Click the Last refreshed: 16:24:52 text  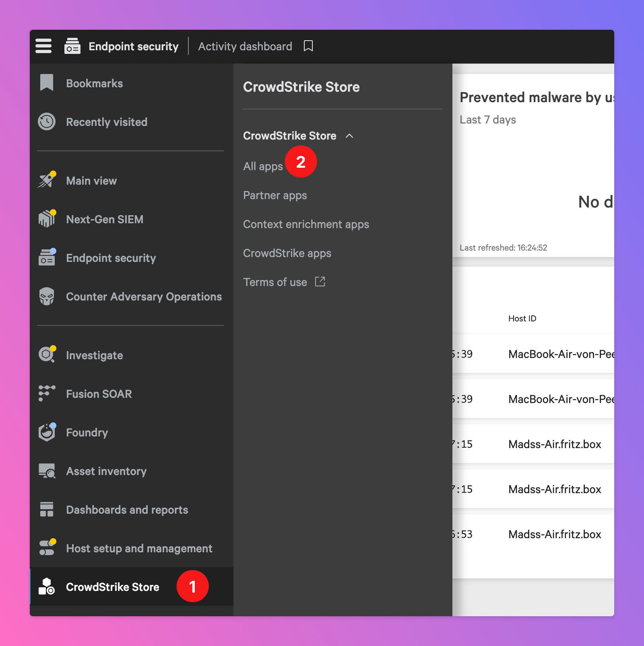pyautogui.click(x=503, y=247)
